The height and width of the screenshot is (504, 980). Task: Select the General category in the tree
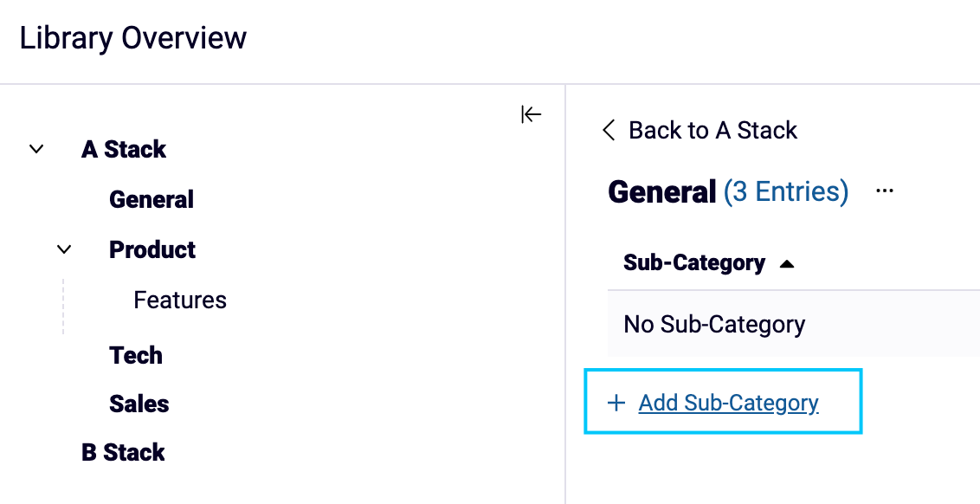(x=152, y=199)
